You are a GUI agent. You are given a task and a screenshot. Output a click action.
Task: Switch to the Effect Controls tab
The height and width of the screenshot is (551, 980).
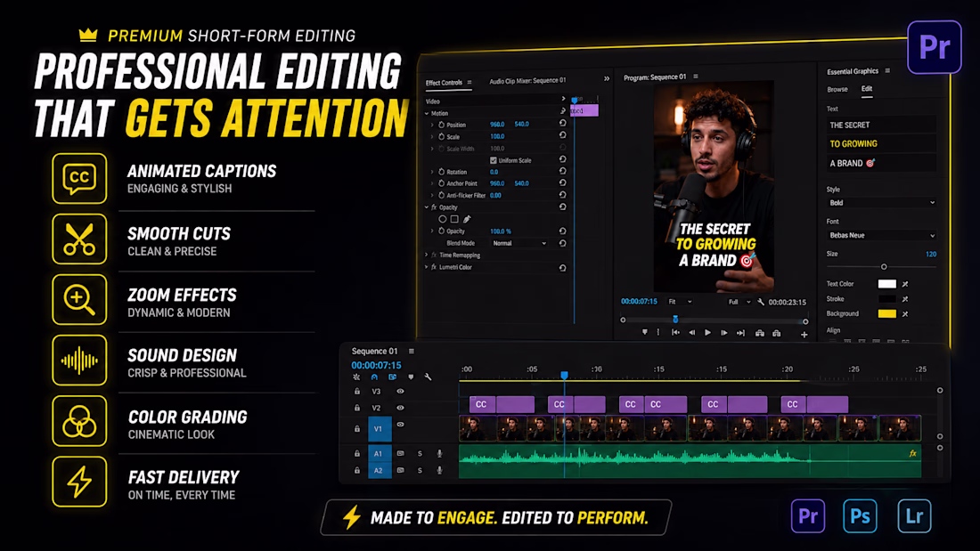pyautogui.click(x=444, y=83)
